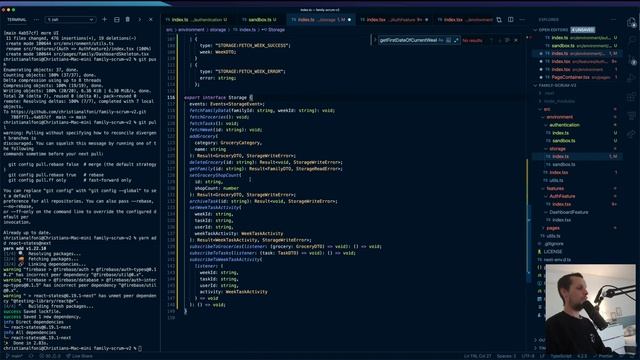Open Search view from activity bar

(632, 40)
